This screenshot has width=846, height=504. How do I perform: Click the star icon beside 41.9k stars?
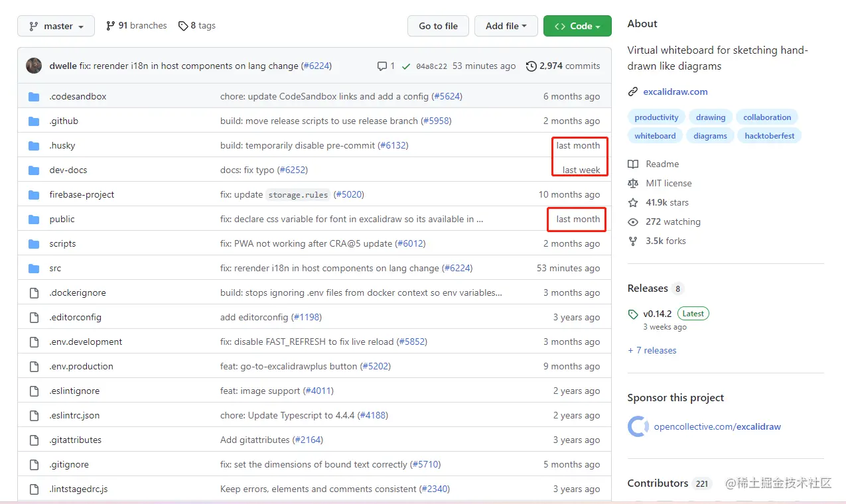(x=633, y=202)
